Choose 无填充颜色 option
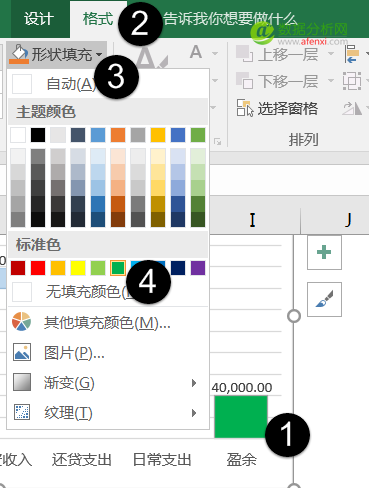Image resolution: width=369 pixels, height=488 pixels. click(108, 291)
